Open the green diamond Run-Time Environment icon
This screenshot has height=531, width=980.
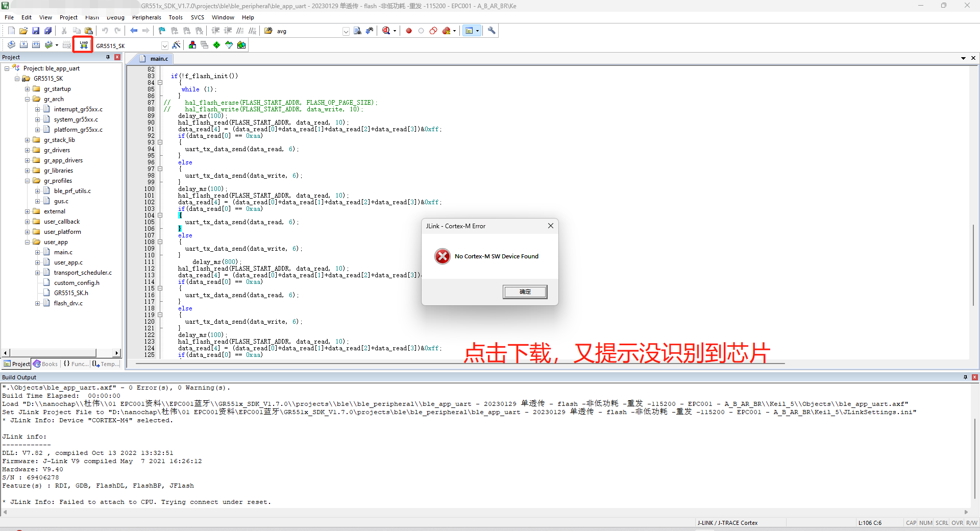217,45
